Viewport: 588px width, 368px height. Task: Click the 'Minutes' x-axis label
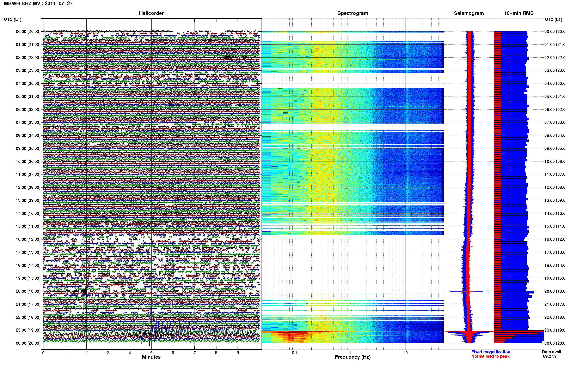(151, 357)
